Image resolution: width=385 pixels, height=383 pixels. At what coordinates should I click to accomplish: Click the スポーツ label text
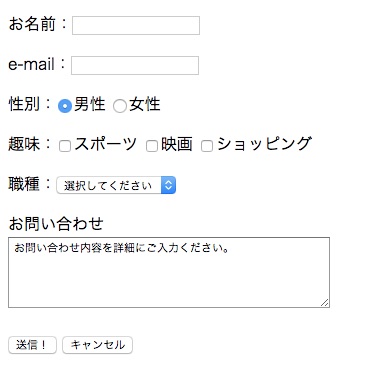[x=105, y=144]
